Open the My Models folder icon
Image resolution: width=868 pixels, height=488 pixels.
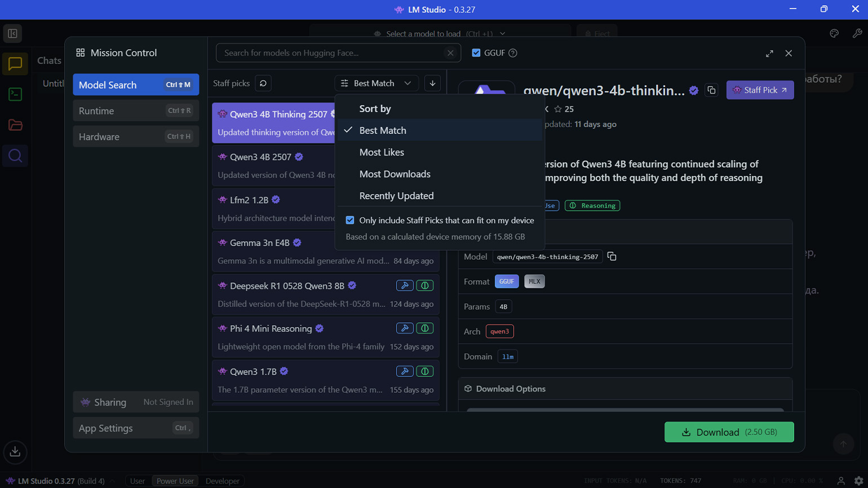click(15, 125)
